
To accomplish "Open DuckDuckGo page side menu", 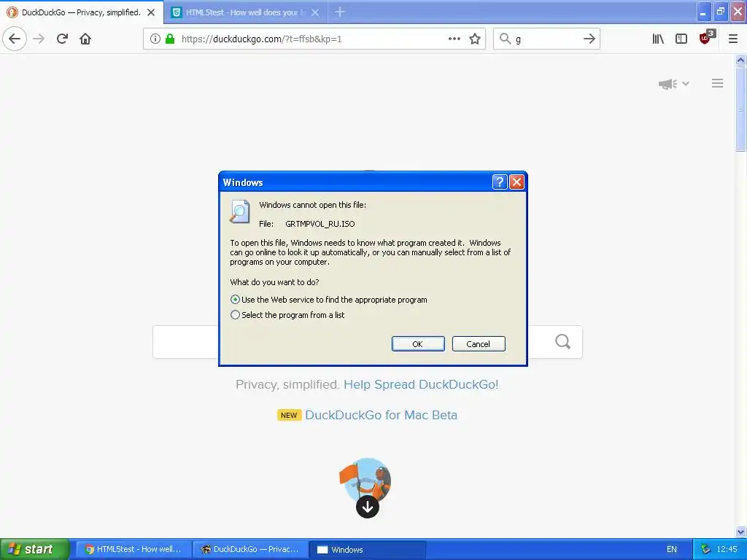I will pyautogui.click(x=718, y=83).
